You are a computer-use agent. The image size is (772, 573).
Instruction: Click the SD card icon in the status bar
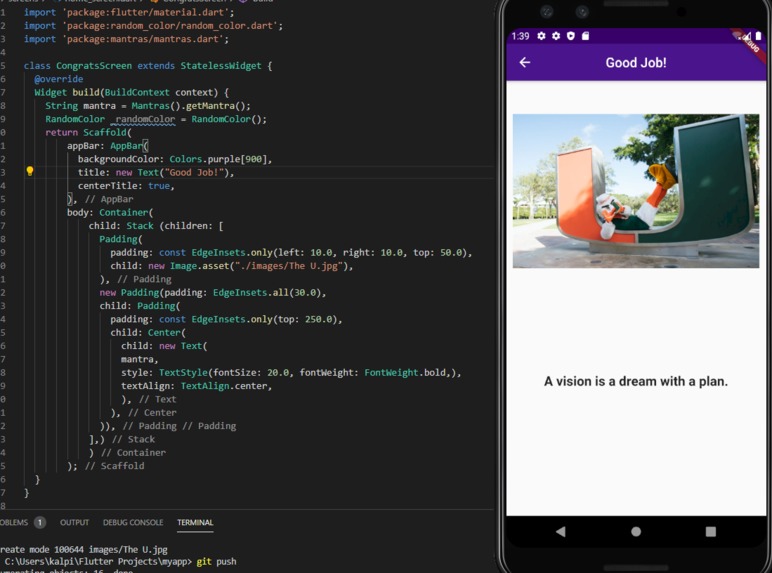coord(585,35)
